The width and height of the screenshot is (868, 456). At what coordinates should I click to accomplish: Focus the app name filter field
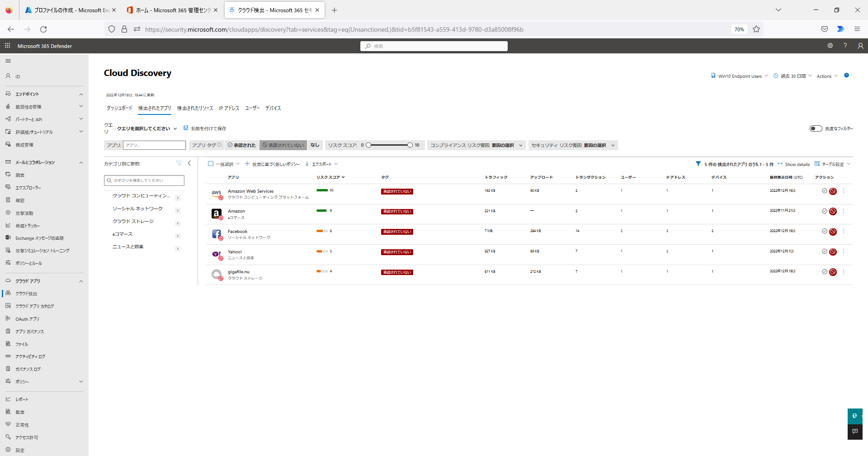(154, 145)
